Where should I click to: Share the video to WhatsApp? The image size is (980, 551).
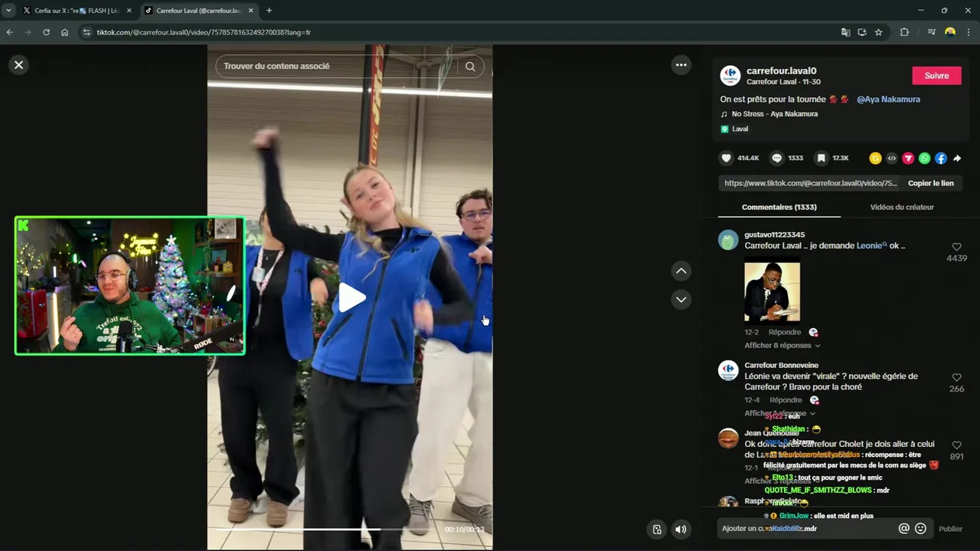[924, 158]
